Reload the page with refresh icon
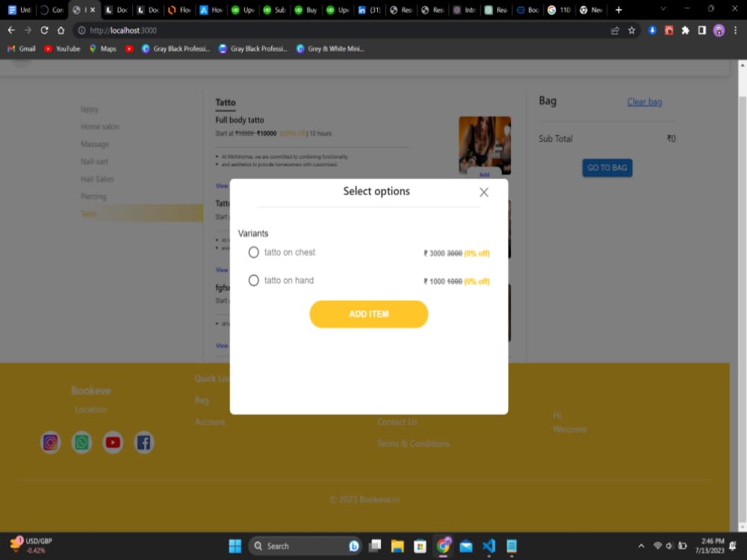747x560 pixels. pos(44,31)
